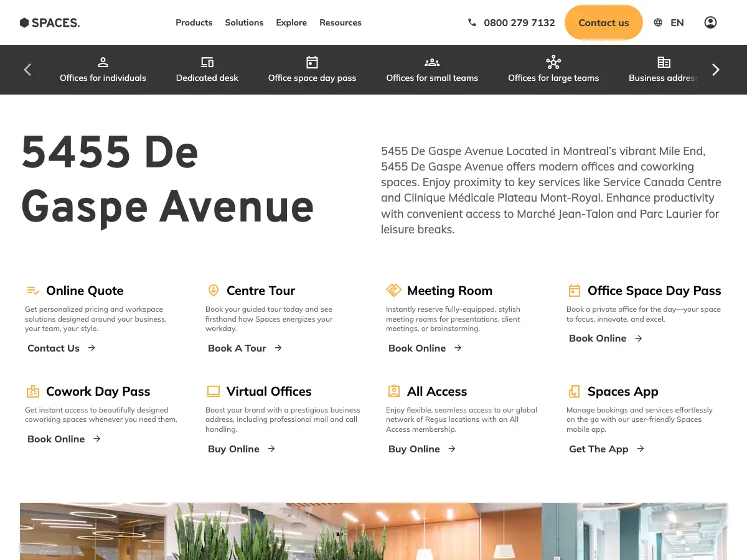Viewport: 747px width, 560px height.
Task: Open the Solutions menu
Action: [x=244, y=22]
